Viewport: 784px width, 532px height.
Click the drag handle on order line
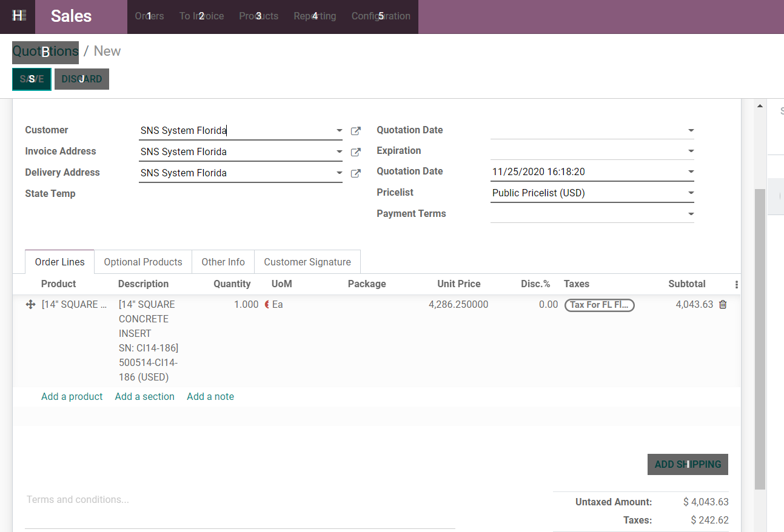point(30,305)
